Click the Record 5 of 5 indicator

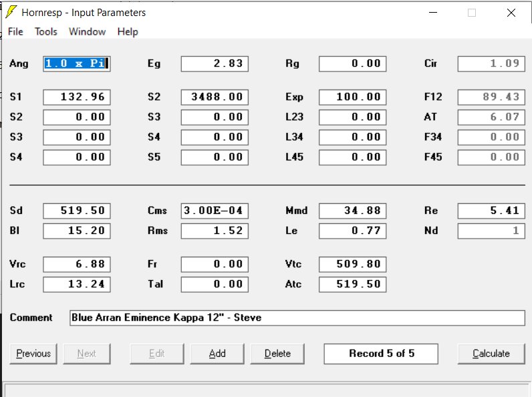[381, 354]
